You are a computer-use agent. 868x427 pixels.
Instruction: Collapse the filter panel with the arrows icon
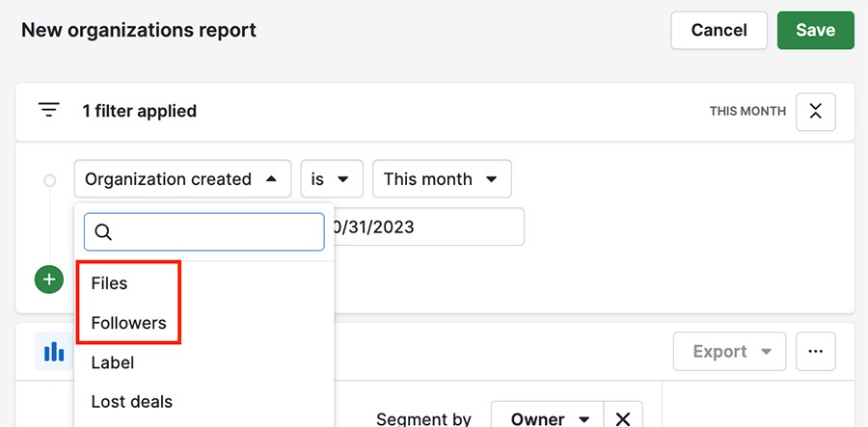pos(815,112)
